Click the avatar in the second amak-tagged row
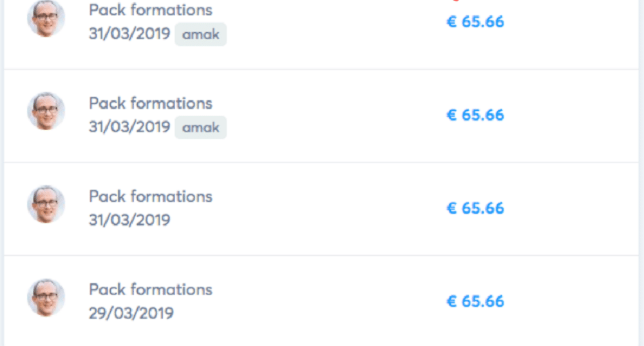Viewport: 644px width, 346px height. coord(46,111)
